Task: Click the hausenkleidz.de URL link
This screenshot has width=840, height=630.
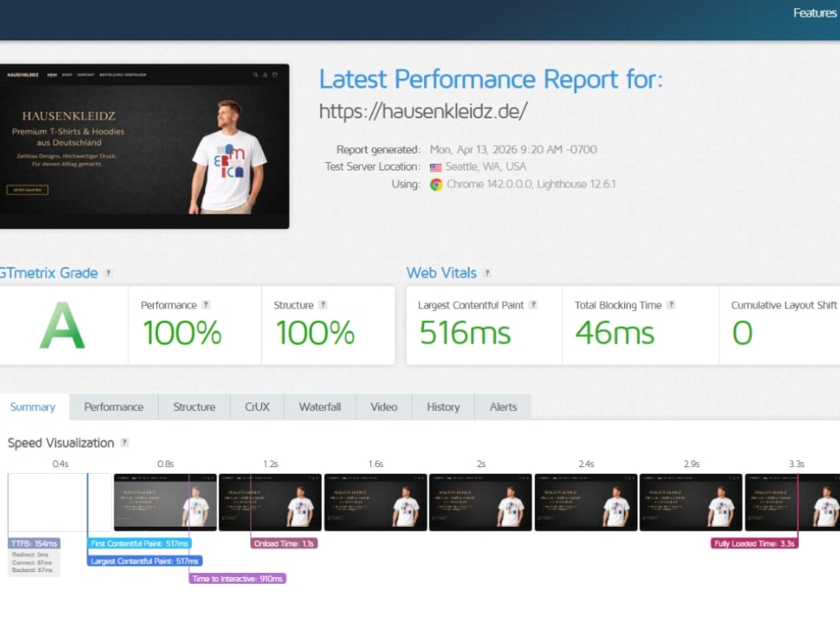Action: 423,111
